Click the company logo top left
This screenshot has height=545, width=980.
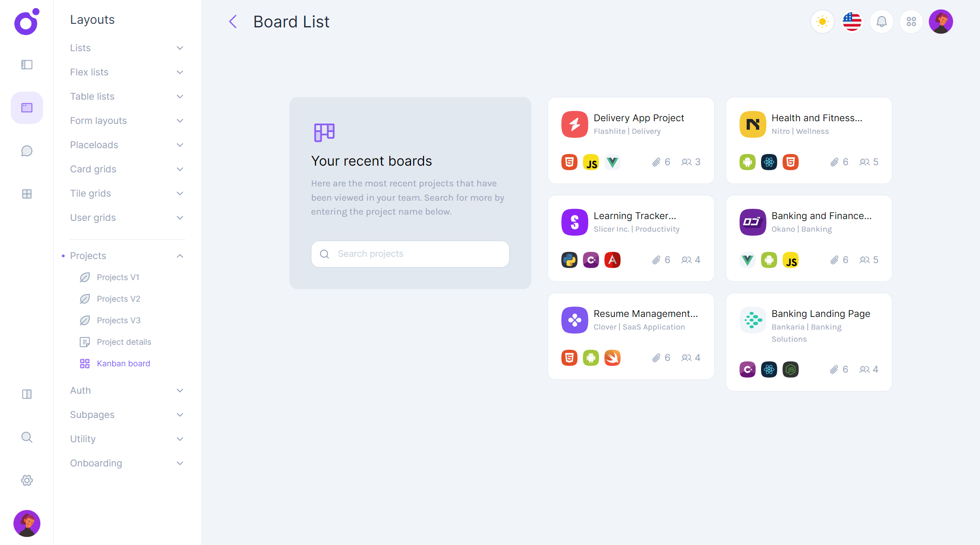[26, 22]
